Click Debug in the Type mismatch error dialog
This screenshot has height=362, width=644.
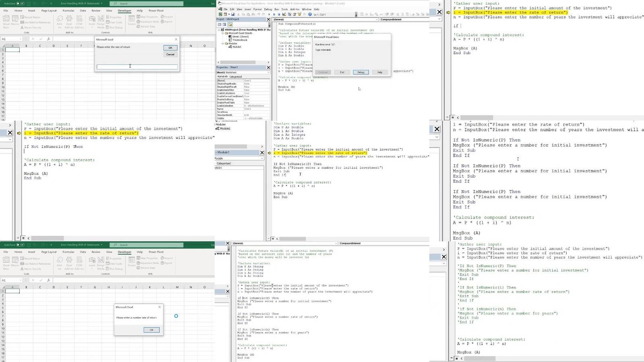361,72
